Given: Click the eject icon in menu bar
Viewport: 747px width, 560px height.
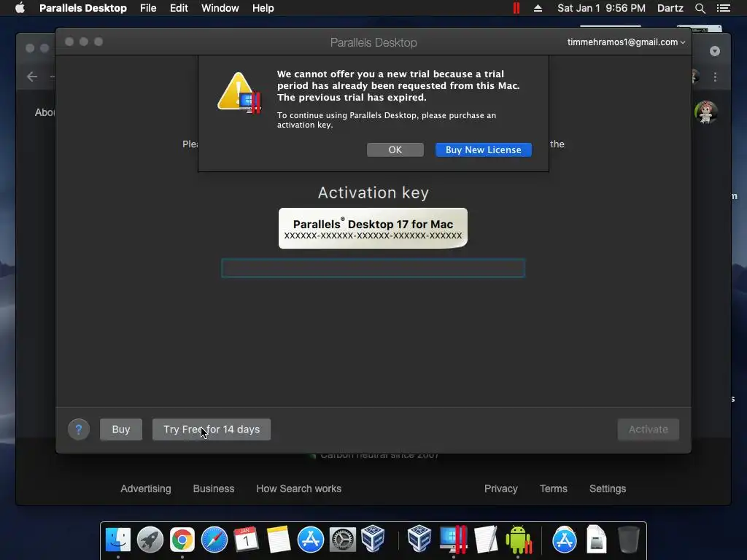Looking at the screenshot, I should click(x=538, y=8).
